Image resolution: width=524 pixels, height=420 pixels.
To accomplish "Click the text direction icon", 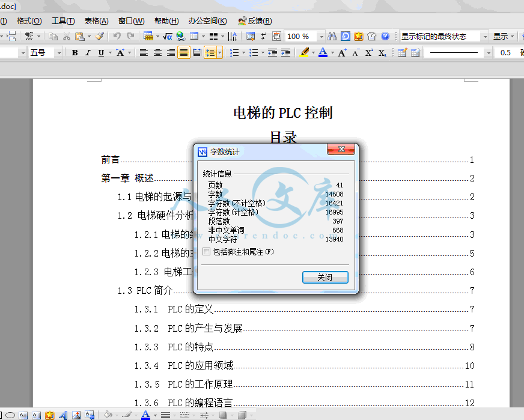I will coord(233,36).
